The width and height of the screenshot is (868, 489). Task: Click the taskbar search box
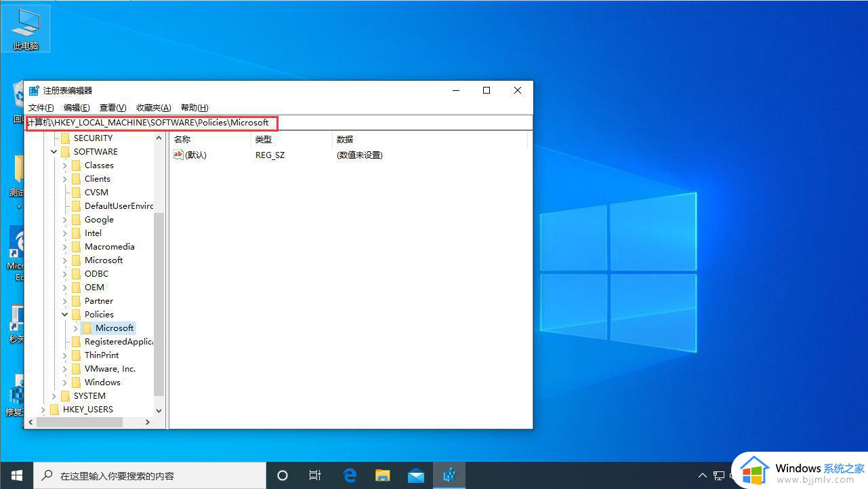point(149,475)
